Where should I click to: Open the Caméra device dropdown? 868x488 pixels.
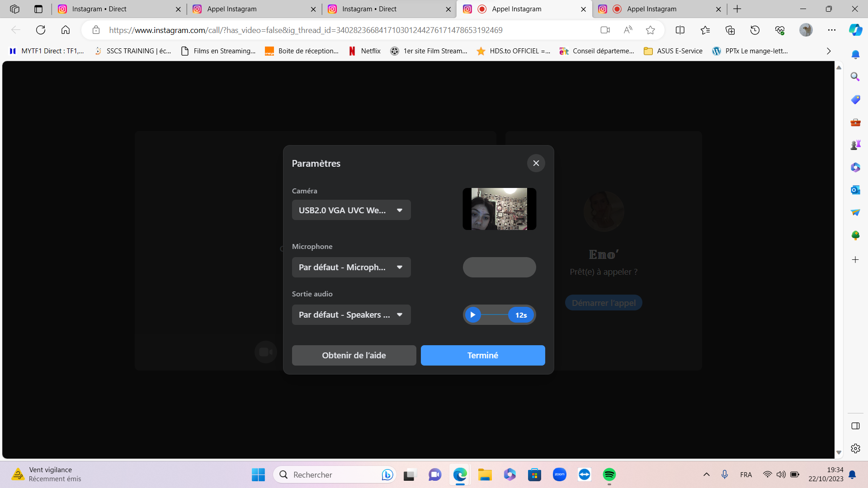[x=351, y=210]
